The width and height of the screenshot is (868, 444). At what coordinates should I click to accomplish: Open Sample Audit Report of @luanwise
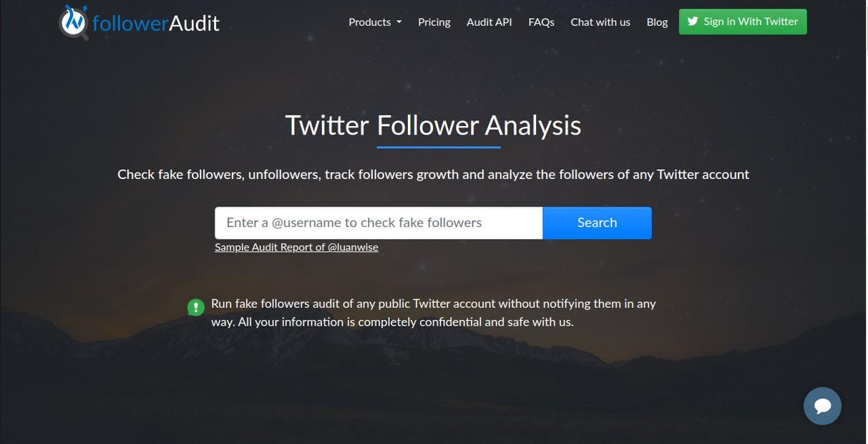[296, 247]
